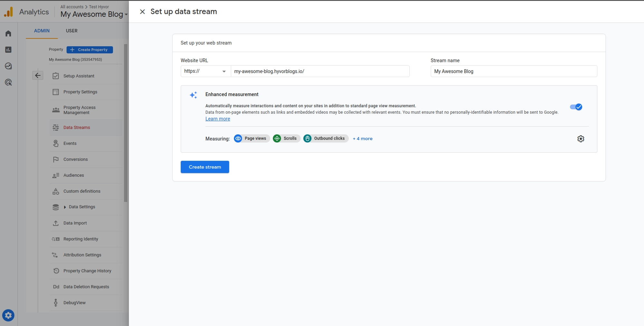Open Enhanced measurement settings gear

(x=581, y=139)
